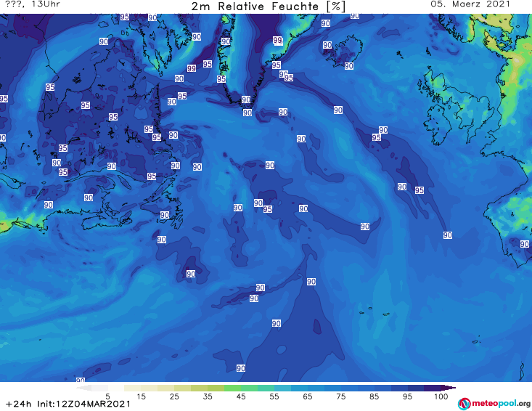Image resolution: width=532 pixels, height=411 pixels.
Task: Click the colorbar label "45"
Action: pyautogui.click(x=241, y=396)
